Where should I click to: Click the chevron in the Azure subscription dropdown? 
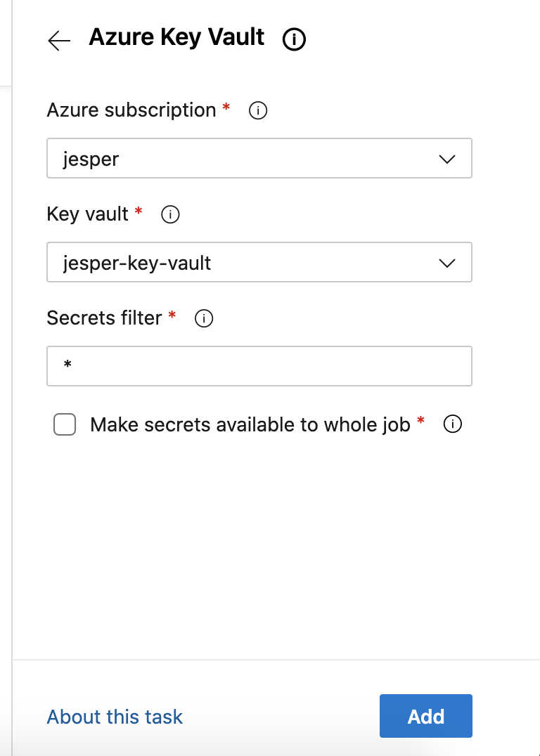[x=447, y=159]
